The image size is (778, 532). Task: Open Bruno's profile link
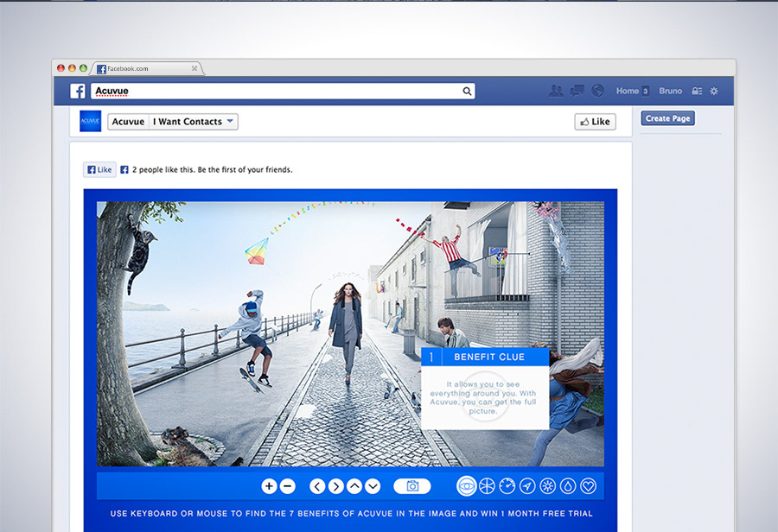[x=670, y=91]
